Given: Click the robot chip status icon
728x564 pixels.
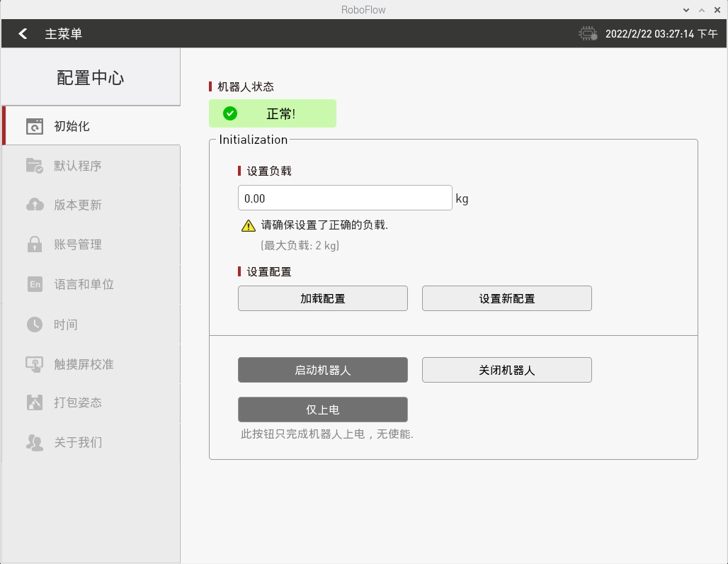Looking at the screenshot, I should point(587,33).
